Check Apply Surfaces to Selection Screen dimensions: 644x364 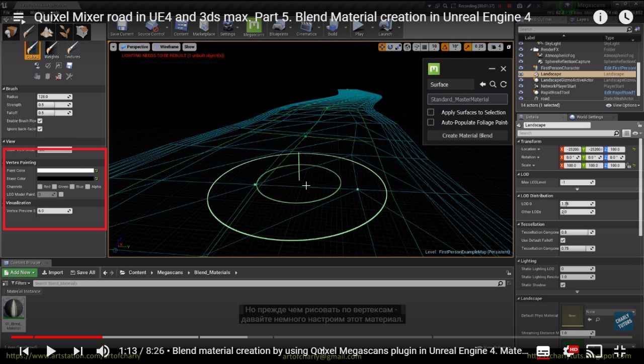431,112
